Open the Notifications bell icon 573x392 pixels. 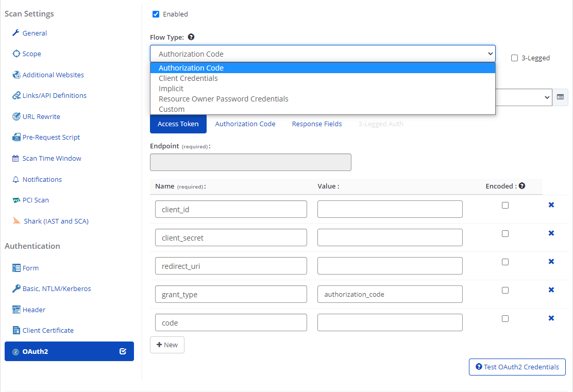pyautogui.click(x=15, y=179)
